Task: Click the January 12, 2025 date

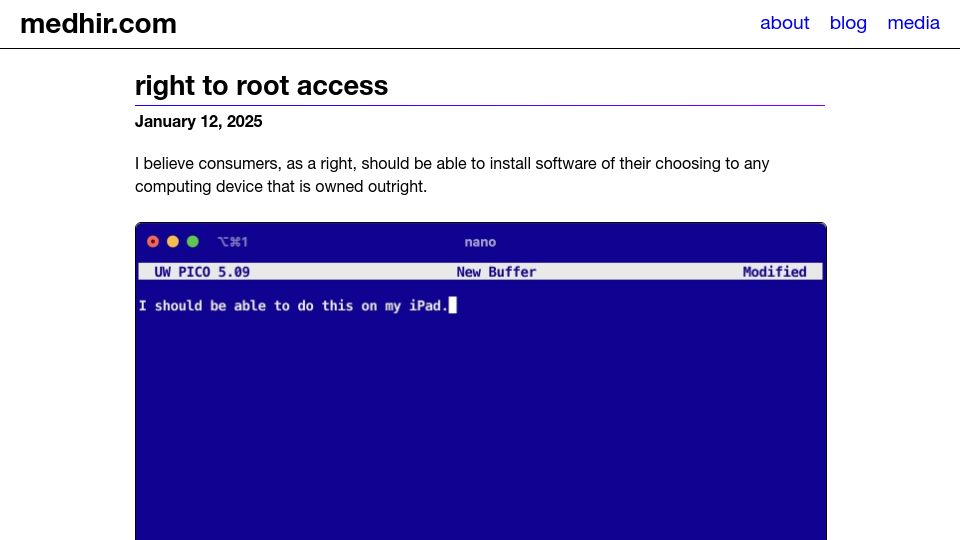Action: pyautogui.click(x=198, y=121)
